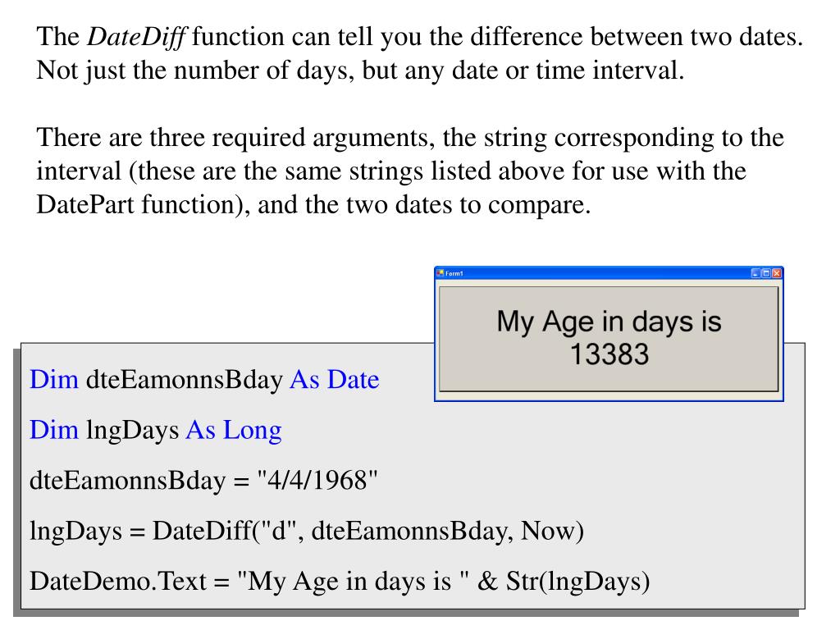
Task: Click the Form1 title bar text
Action: click(x=454, y=273)
